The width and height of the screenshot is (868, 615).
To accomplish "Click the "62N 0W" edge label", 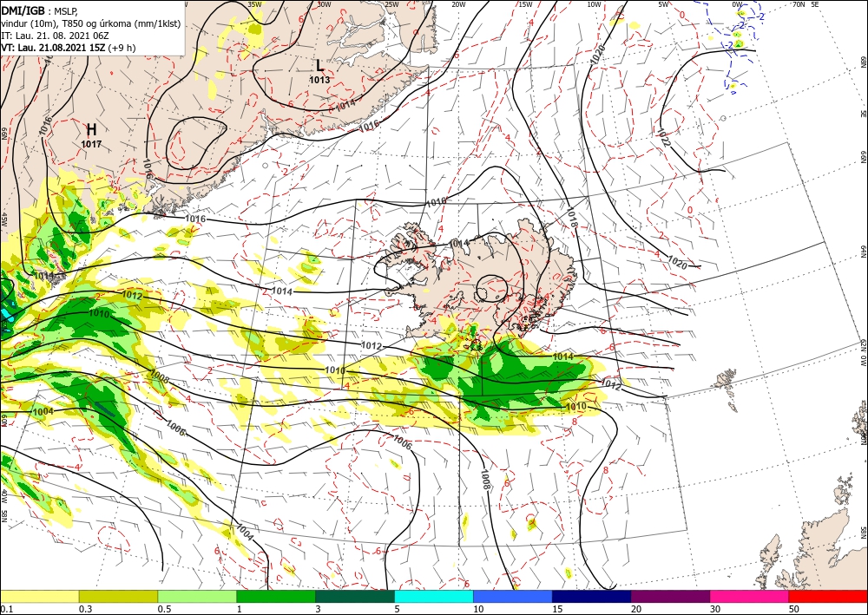I will point(863,353).
